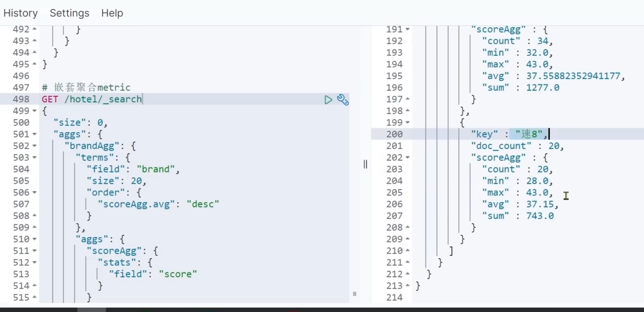The width and height of the screenshot is (644, 312).
Task: Fold output bucket object at line 199
Action: [x=408, y=122]
